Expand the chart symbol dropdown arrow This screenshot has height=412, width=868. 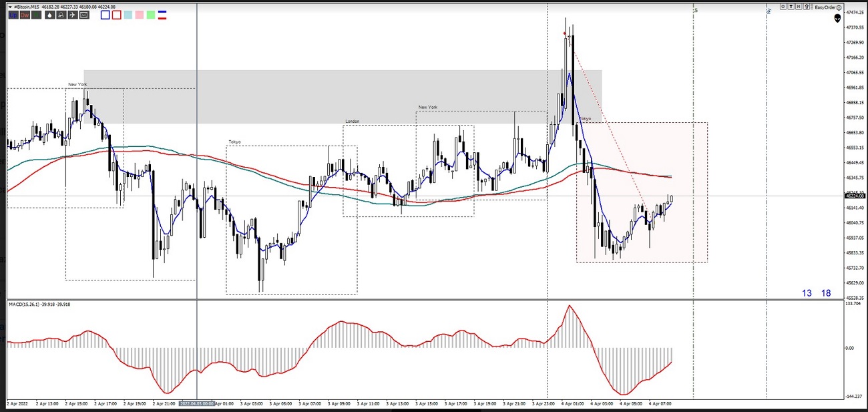click(x=9, y=7)
